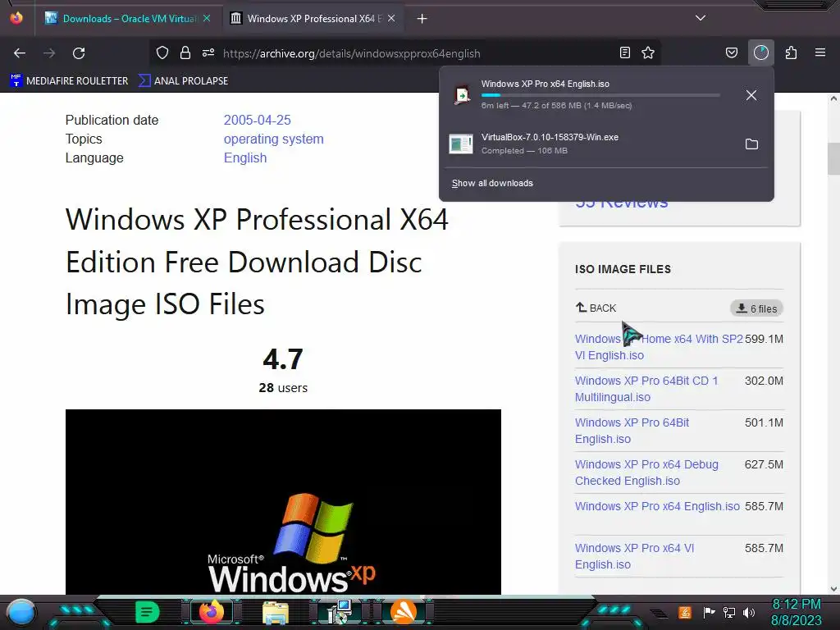This screenshot has width=840, height=630.
Task: Open the orange taskbar application icon
Action: 404,612
